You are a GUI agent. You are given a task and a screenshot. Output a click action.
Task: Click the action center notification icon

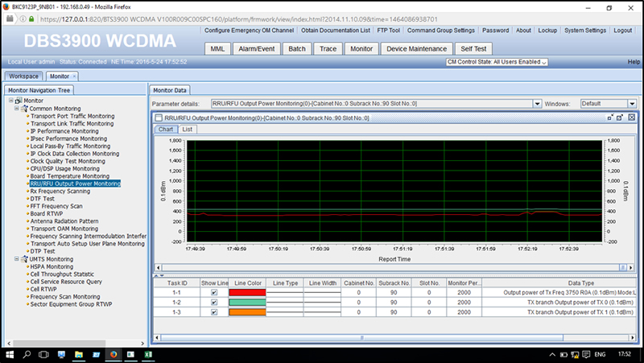[x=586, y=354]
